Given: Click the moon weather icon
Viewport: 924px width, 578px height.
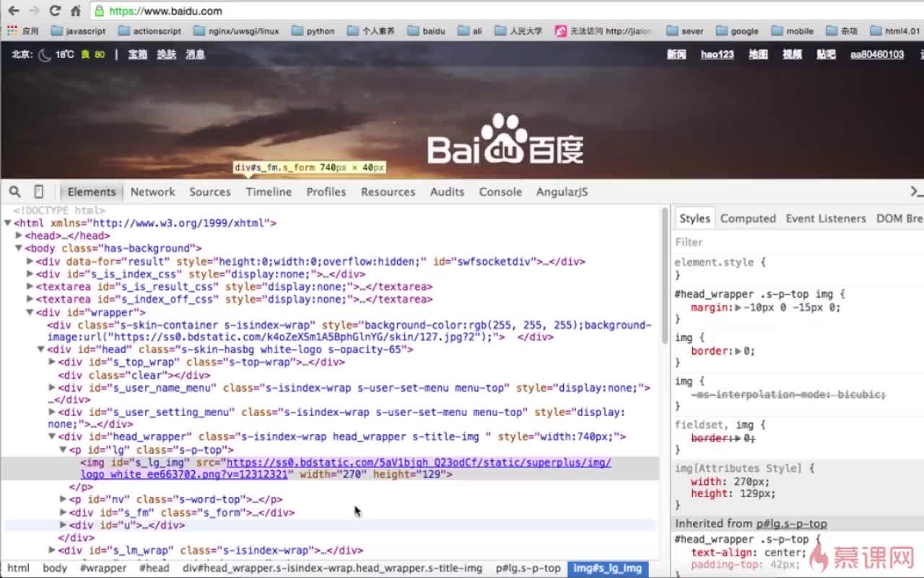Looking at the screenshot, I should pyautogui.click(x=45, y=55).
